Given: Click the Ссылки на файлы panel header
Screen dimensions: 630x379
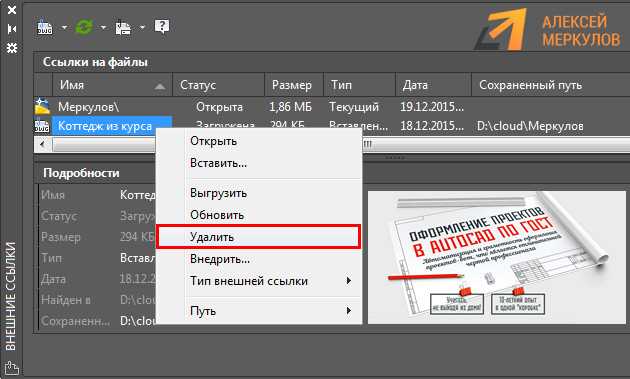Looking at the screenshot, I should click(332, 62).
